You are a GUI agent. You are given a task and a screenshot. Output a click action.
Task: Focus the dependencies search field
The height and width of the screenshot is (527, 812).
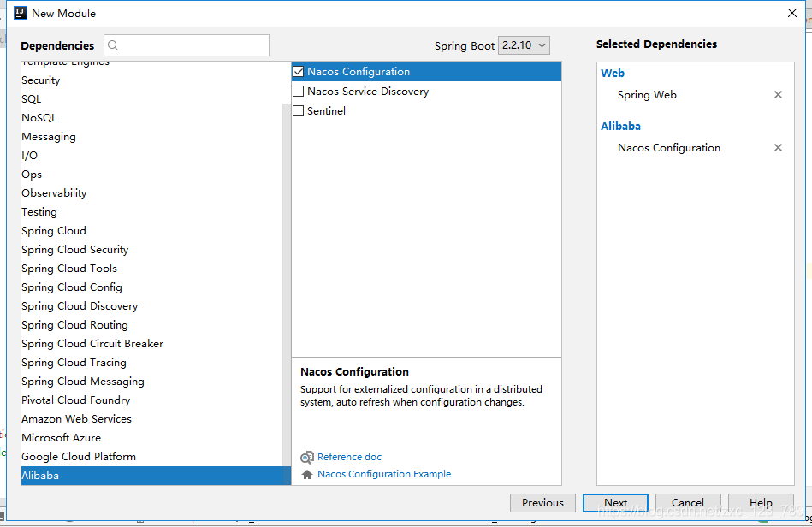point(187,45)
